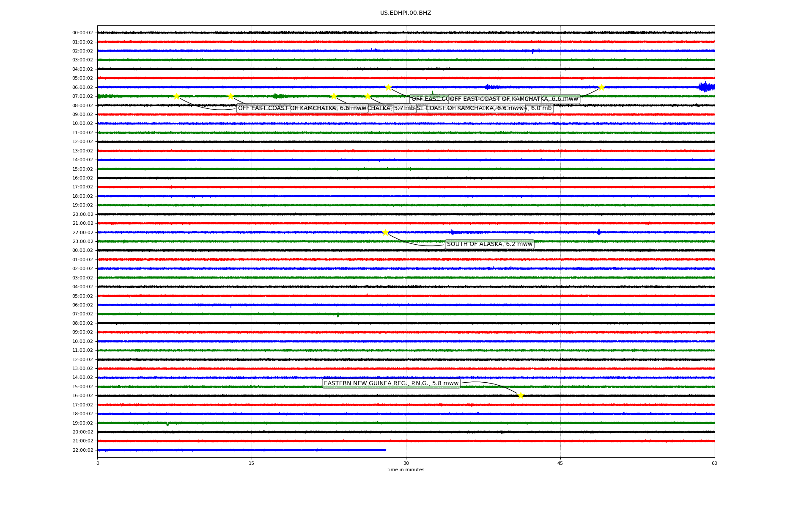The height and width of the screenshot is (508, 812).
Task: Click the yellow star nearest 26 minutes on the green Kamchatka trace
Action: (x=368, y=96)
